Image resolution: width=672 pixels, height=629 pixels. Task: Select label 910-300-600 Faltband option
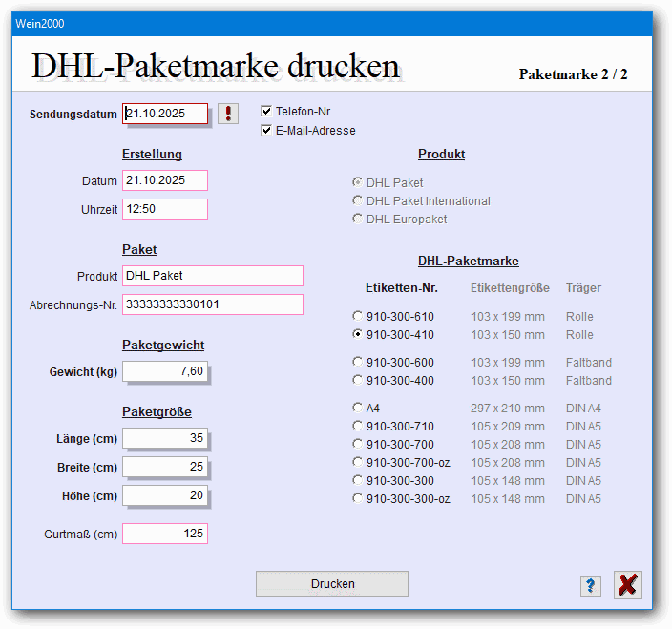point(358,363)
